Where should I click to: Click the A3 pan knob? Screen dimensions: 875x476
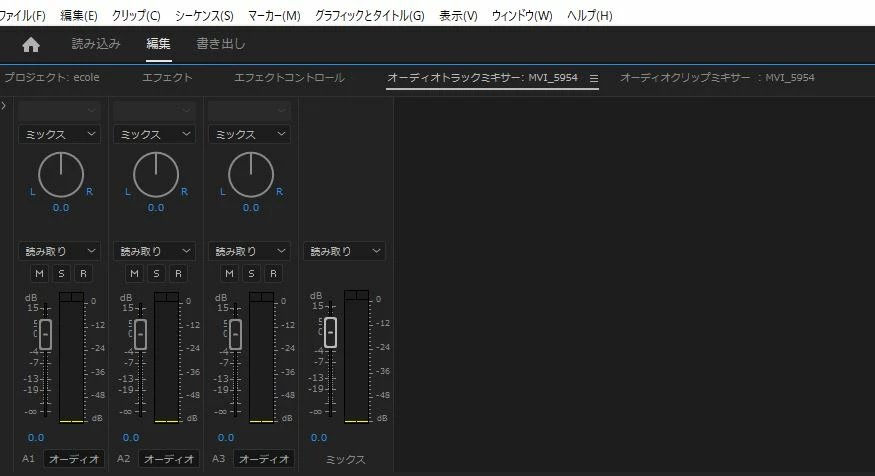pos(251,175)
